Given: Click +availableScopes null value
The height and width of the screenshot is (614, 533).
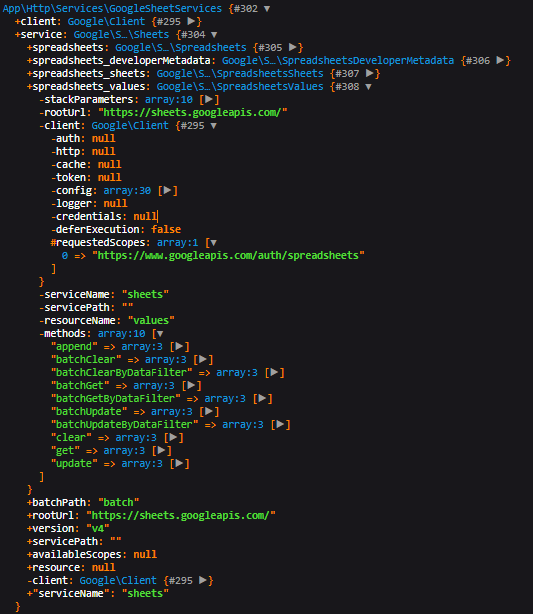Looking at the screenshot, I should point(145,554).
